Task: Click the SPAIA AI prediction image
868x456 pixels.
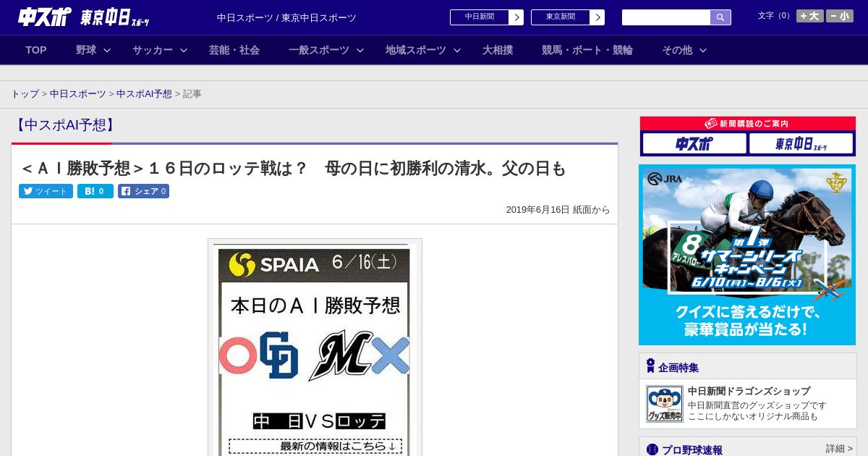Action: point(315,347)
